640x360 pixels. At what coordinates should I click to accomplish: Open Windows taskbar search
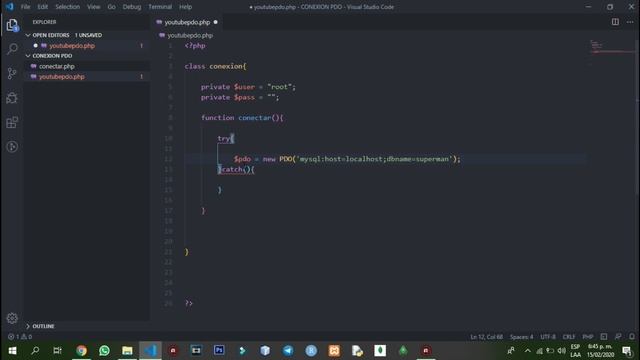[x=35, y=351]
